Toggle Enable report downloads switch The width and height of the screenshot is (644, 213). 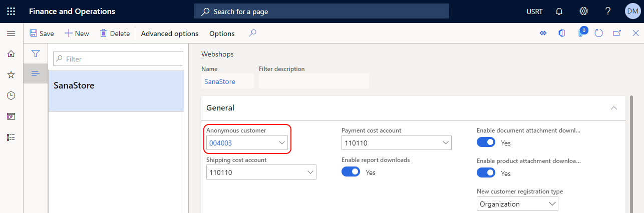351,172
